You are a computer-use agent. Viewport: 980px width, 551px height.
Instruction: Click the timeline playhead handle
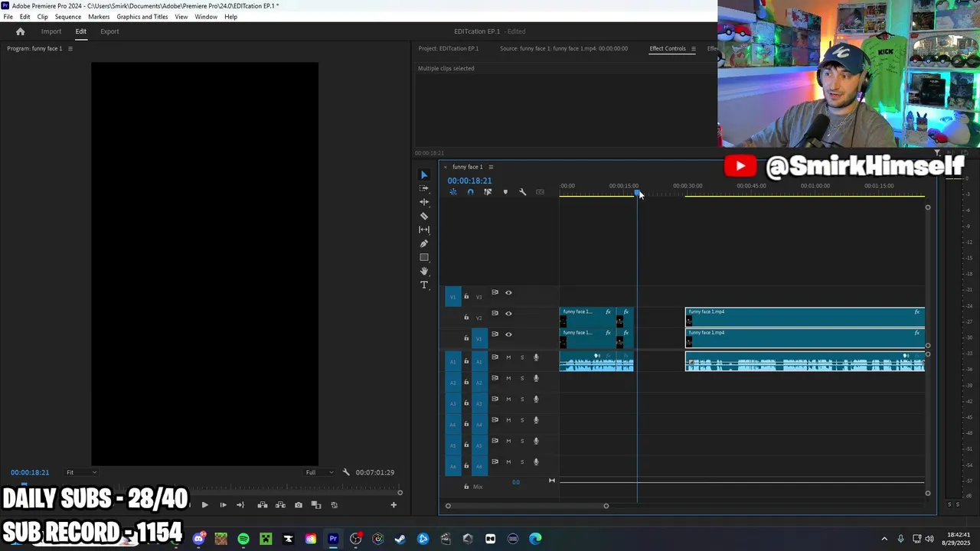(637, 192)
